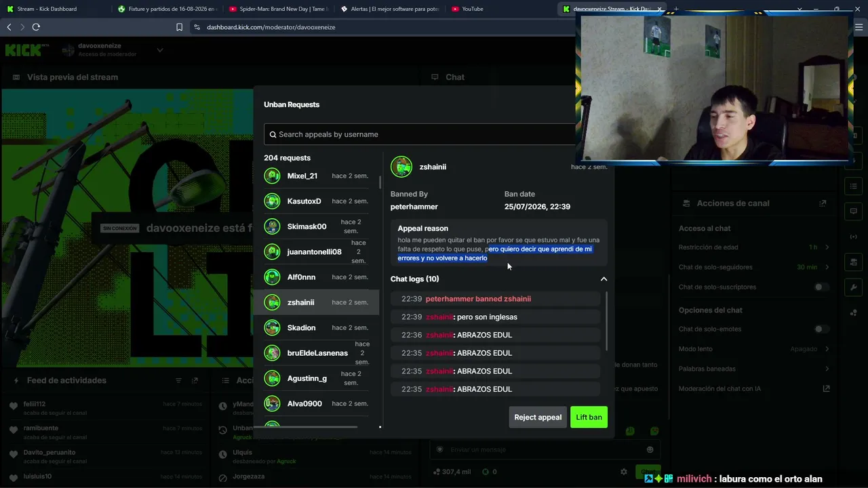Open Agustinn_g's unban request
Screen dimensions: 868x488
316,378
